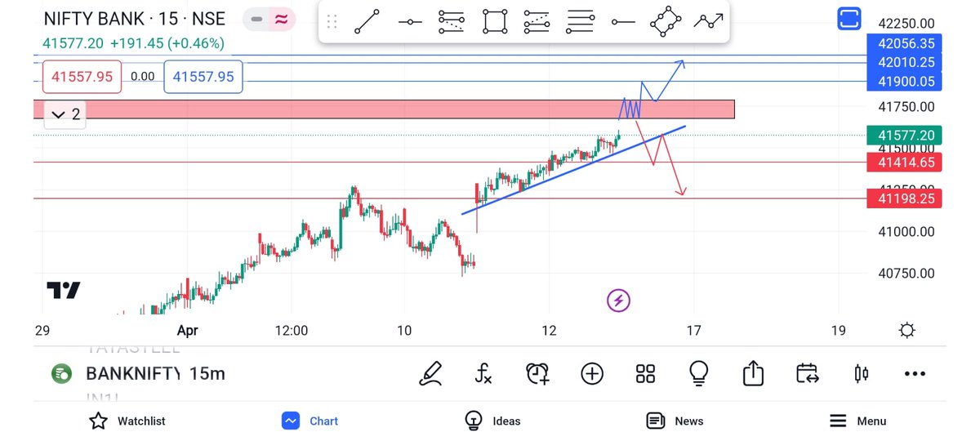Tap the BANKNIFTY symbol logo icon

click(x=61, y=374)
